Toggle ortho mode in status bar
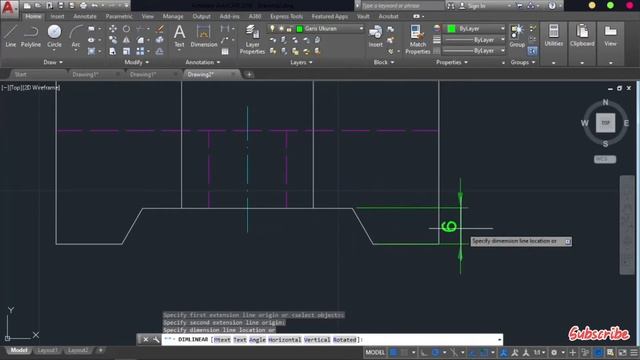The image size is (640, 360). [424, 352]
